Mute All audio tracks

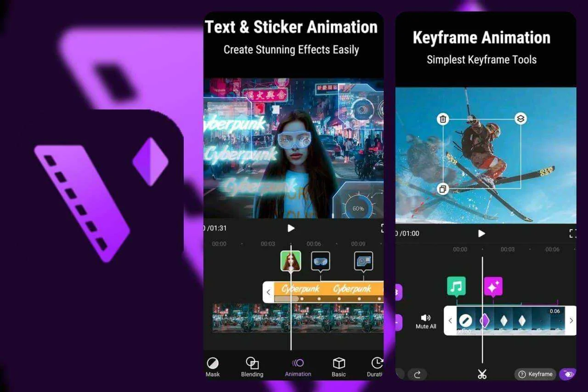pyautogui.click(x=426, y=321)
